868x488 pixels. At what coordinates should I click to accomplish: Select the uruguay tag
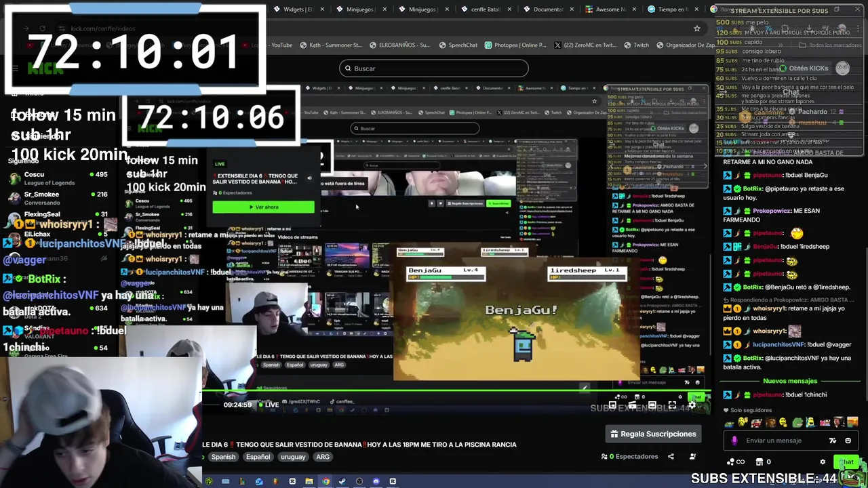[293, 457]
